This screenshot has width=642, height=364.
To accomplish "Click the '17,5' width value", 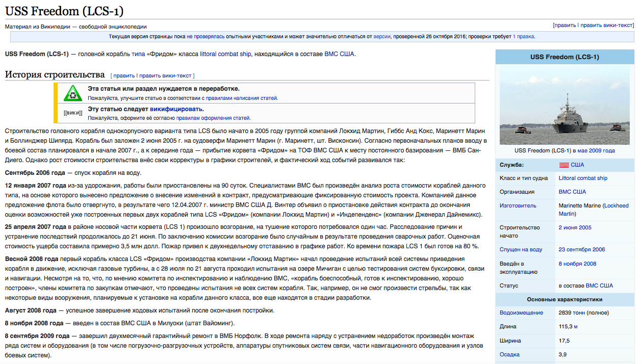I will point(564,341).
